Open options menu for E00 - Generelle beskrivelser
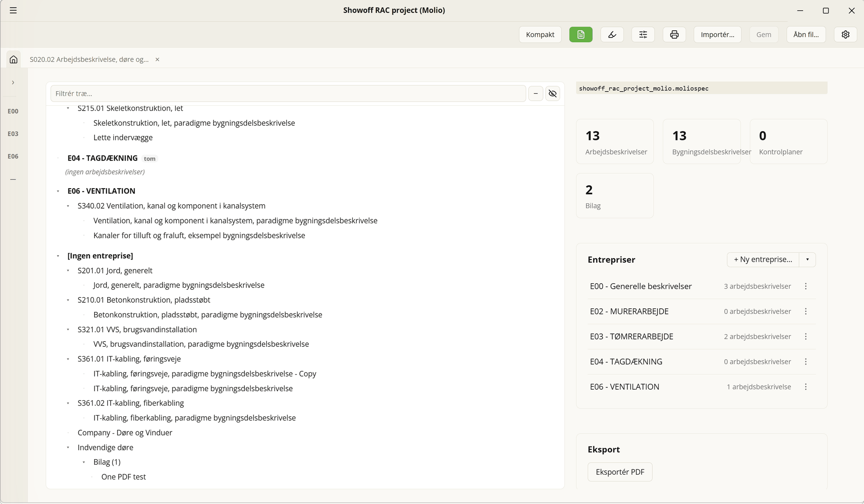This screenshot has width=864, height=504. point(806,286)
